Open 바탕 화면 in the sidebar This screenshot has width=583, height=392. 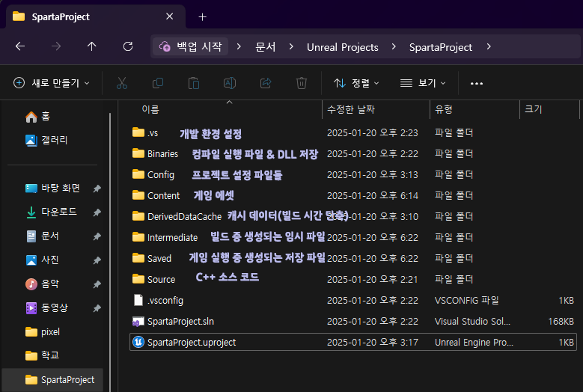pyautogui.click(x=52, y=189)
